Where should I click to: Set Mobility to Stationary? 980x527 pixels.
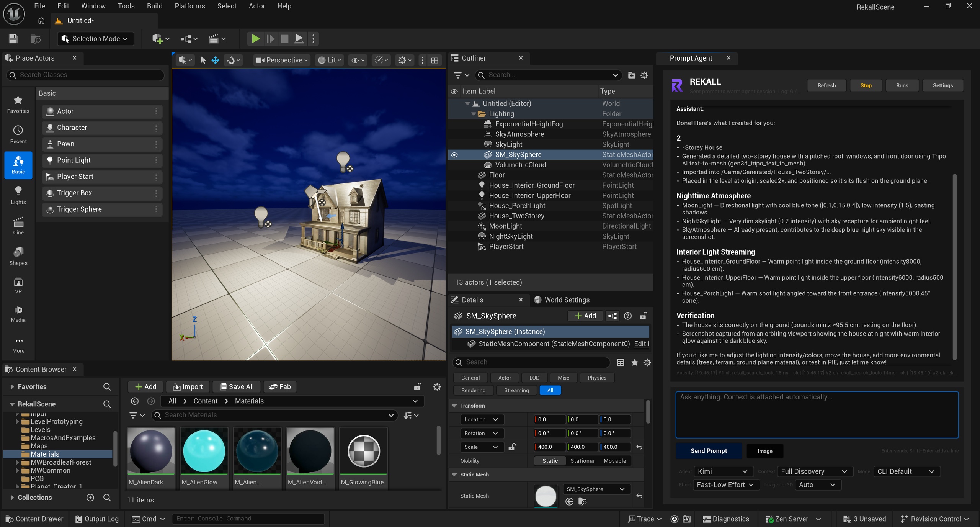[x=582, y=461]
